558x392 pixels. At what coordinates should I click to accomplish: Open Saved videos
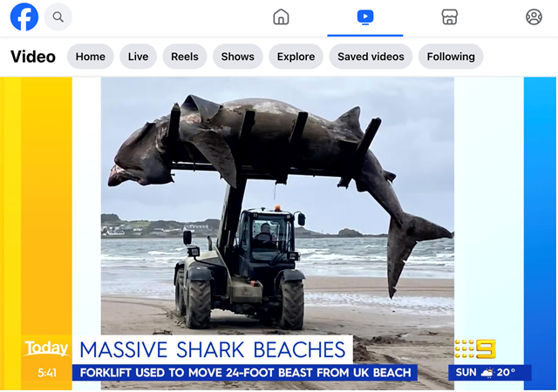(371, 57)
